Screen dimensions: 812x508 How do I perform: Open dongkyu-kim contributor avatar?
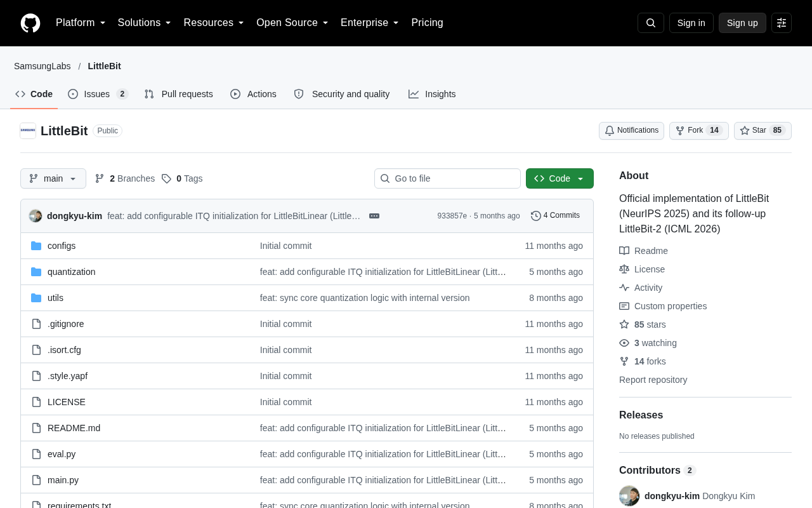click(x=629, y=496)
